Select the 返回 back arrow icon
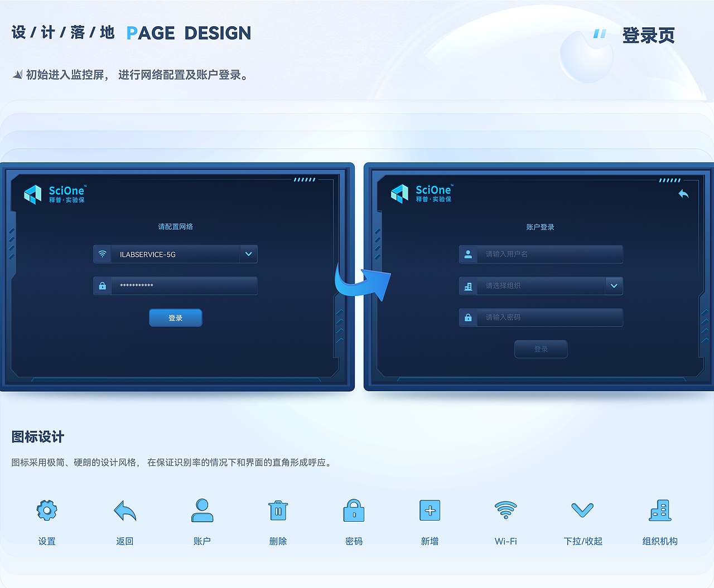Viewport: 714px width, 588px height. coord(124,511)
